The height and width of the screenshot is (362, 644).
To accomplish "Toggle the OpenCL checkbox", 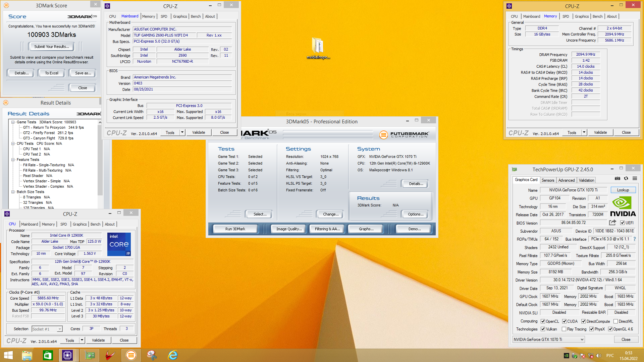I will [x=543, y=321].
